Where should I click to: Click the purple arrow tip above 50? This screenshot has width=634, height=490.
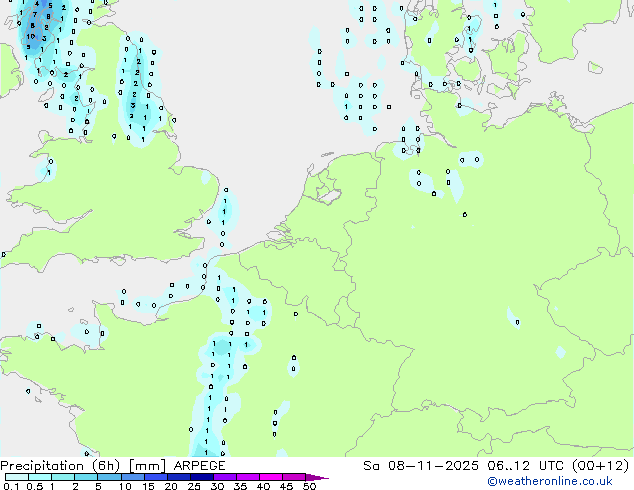pyautogui.click(x=317, y=477)
